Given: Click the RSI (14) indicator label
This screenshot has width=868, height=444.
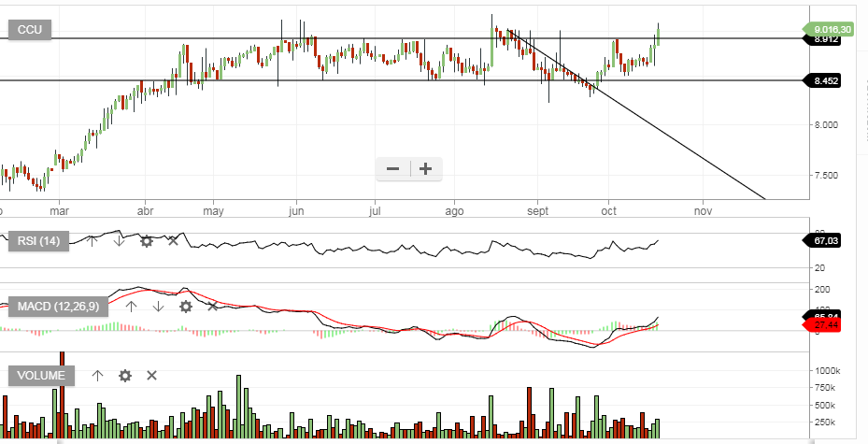Looking at the screenshot, I should coord(38,241).
